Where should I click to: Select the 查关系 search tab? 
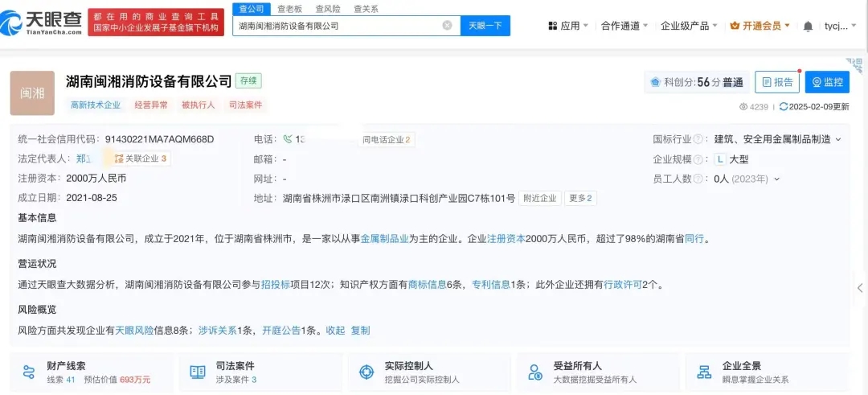click(366, 9)
